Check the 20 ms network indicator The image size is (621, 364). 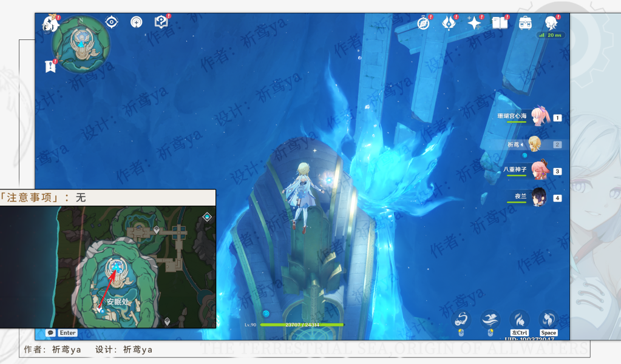click(x=551, y=35)
